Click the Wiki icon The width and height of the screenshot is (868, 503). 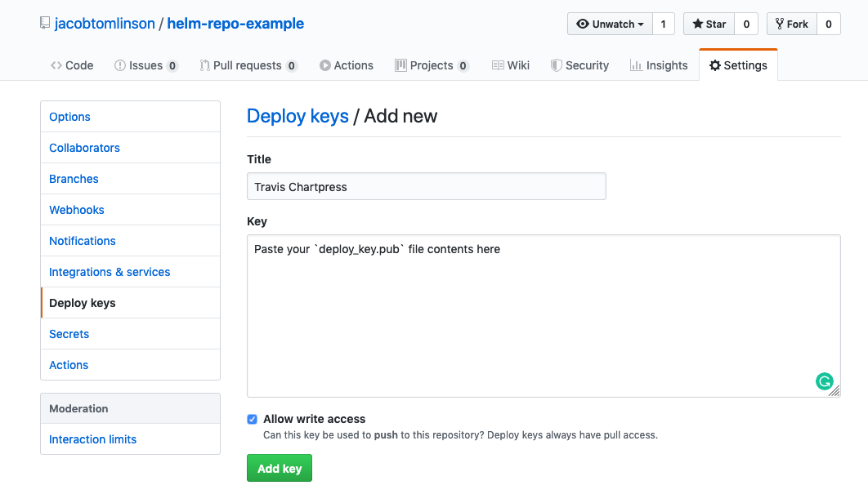click(497, 65)
